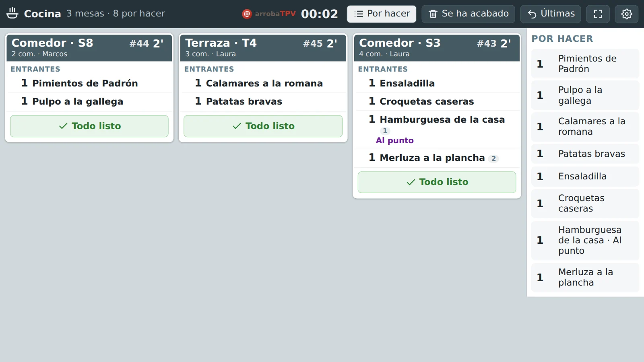Image resolution: width=644 pixels, height=362 pixels.
Task: Select Hamburguesa de la casa · Al punto sidebar item
Action: point(585,241)
